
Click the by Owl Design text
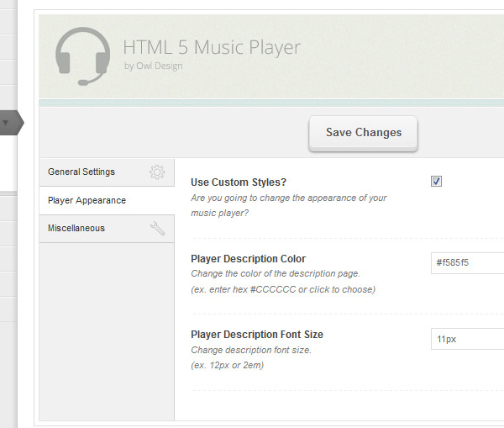(154, 66)
